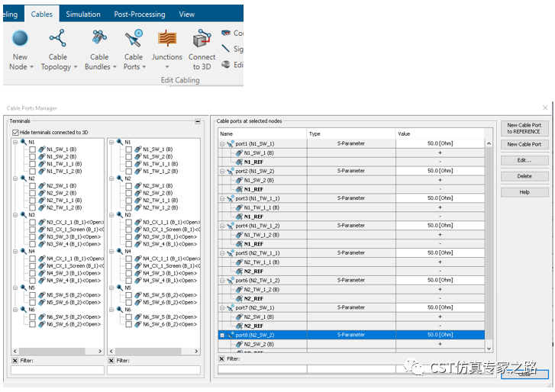
Task: Check N2_SW_2 (B) in left tree
Action: [32, 194]
